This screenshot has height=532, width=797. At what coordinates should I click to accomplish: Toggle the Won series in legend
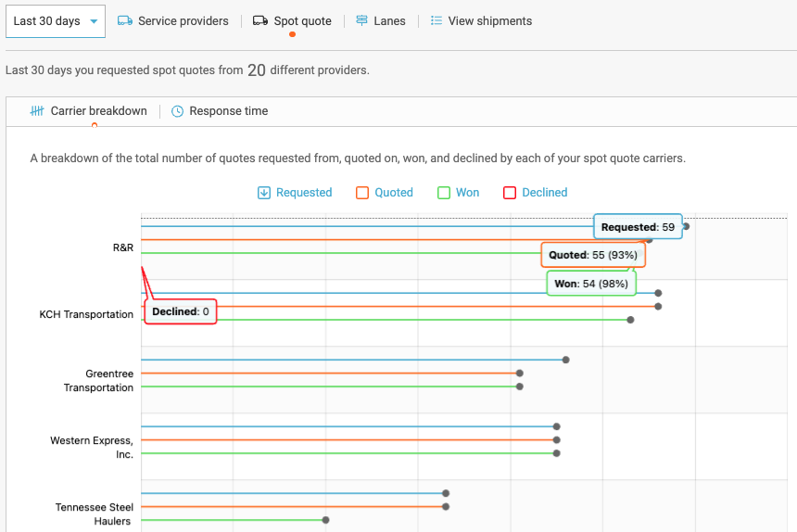pos(444,193)
